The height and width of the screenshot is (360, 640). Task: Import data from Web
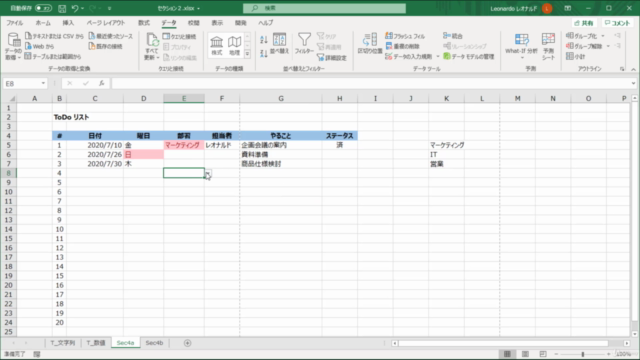point(39,47)
